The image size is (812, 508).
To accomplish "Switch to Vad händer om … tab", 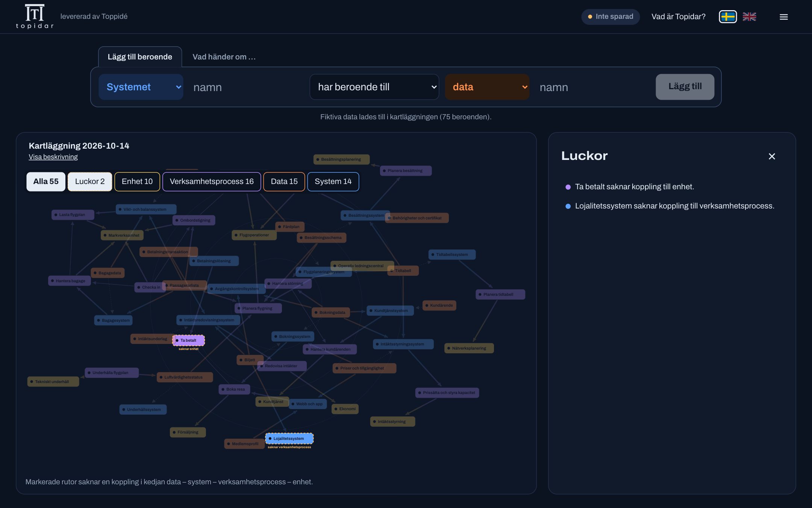I will pyautogui.click(x=224, y=57).
